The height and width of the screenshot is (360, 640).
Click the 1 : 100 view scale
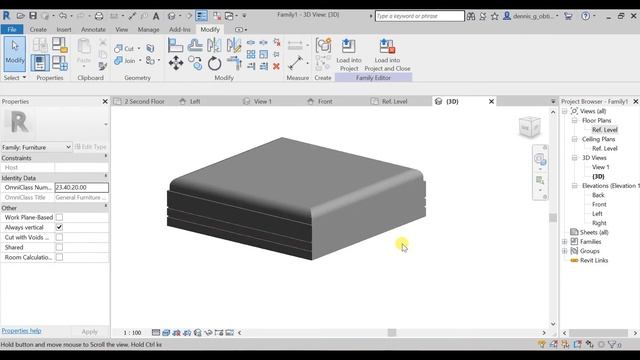click(x=132, y=333)
